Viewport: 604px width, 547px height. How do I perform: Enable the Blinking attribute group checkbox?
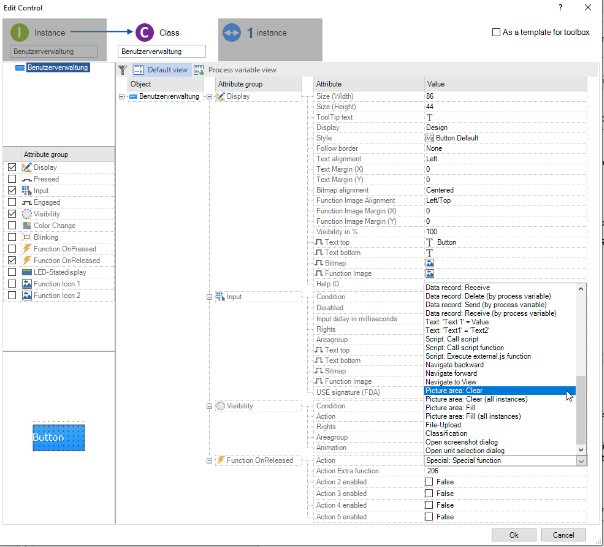coord(12,237)
